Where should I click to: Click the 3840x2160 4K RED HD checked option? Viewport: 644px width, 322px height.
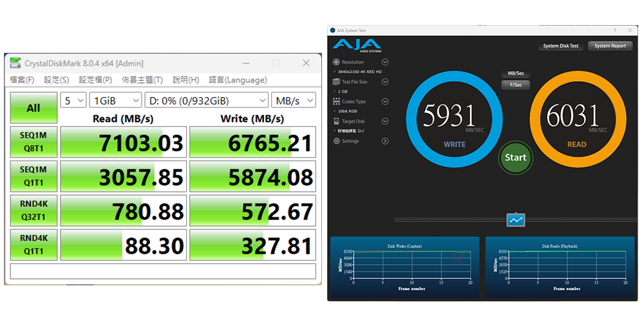tap(357, 72)
